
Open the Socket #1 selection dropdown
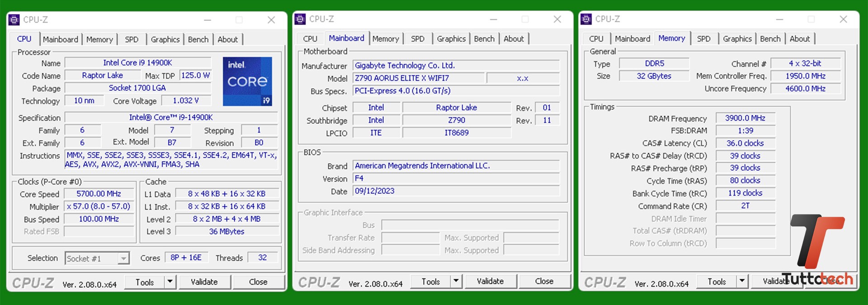pos(123,258)
